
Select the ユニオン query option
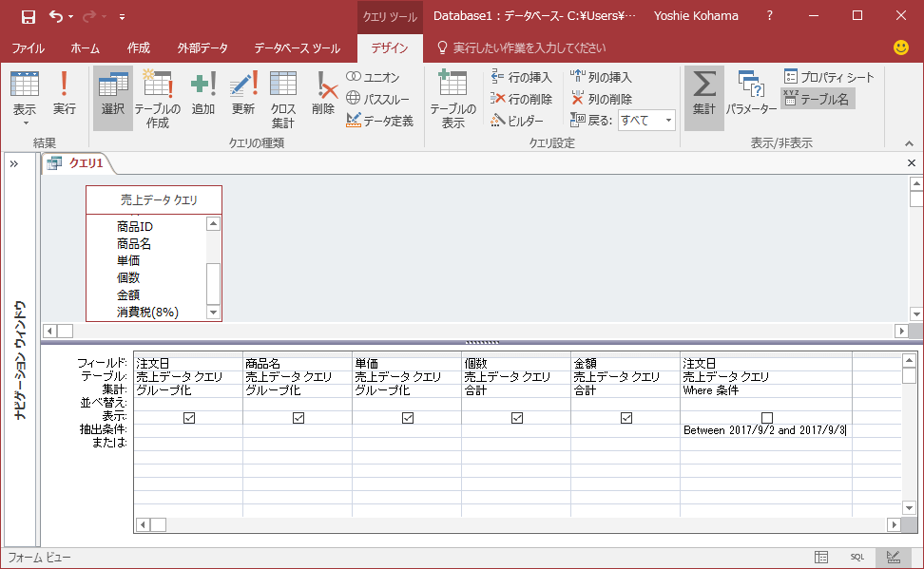coord(373,77)
